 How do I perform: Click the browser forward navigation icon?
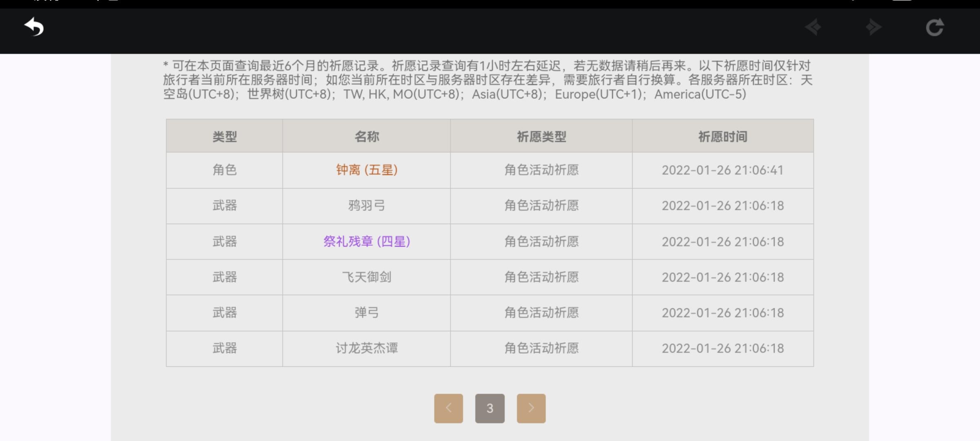point(873,27)
